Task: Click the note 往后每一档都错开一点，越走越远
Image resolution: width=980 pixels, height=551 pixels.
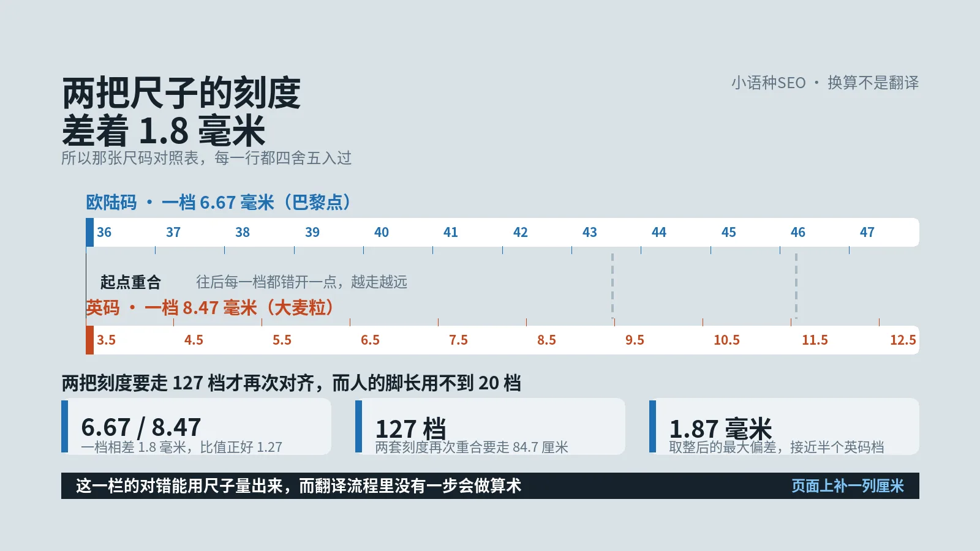Action: pyautogui.click(x=301, y=282)
